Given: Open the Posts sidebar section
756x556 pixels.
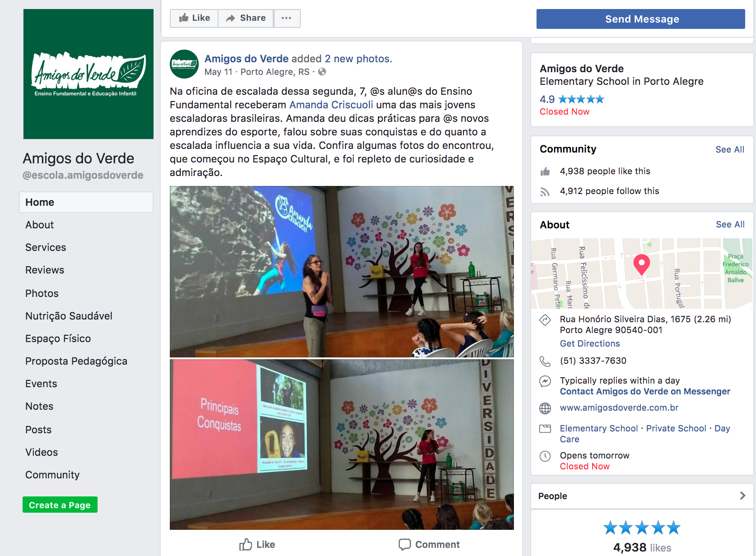Looking at the screenshot, I should [x=38, y=430].
